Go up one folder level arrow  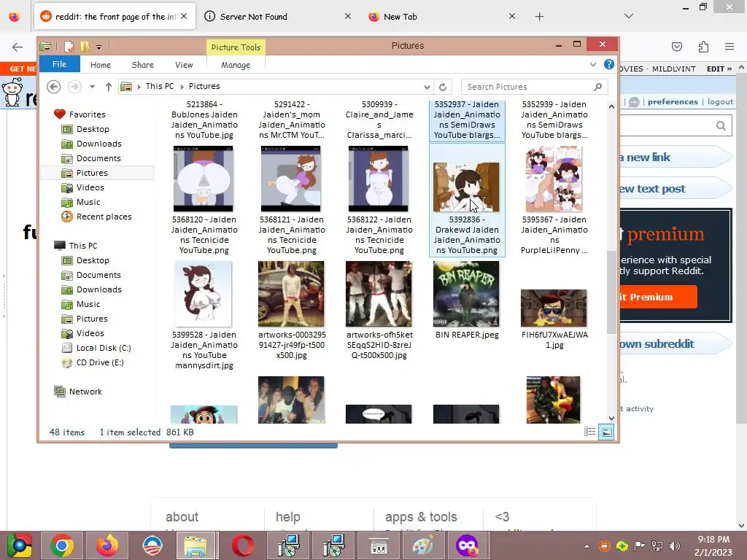[109, 87]
